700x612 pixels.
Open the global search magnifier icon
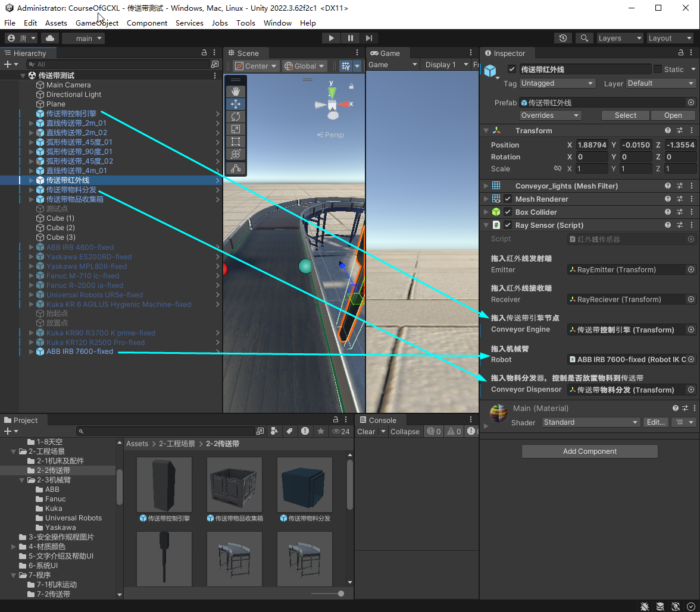point(584,38)
